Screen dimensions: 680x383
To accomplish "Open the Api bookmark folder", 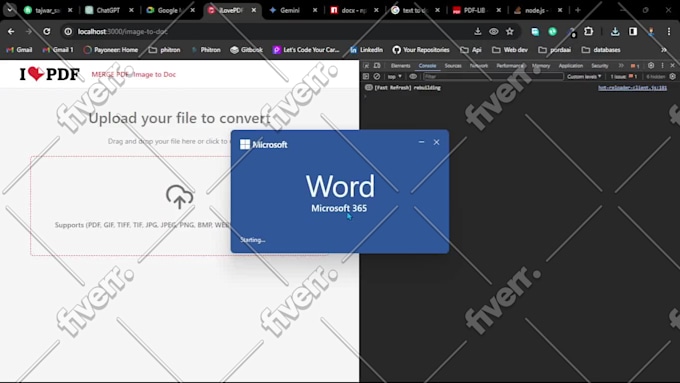I will [471, 50].
